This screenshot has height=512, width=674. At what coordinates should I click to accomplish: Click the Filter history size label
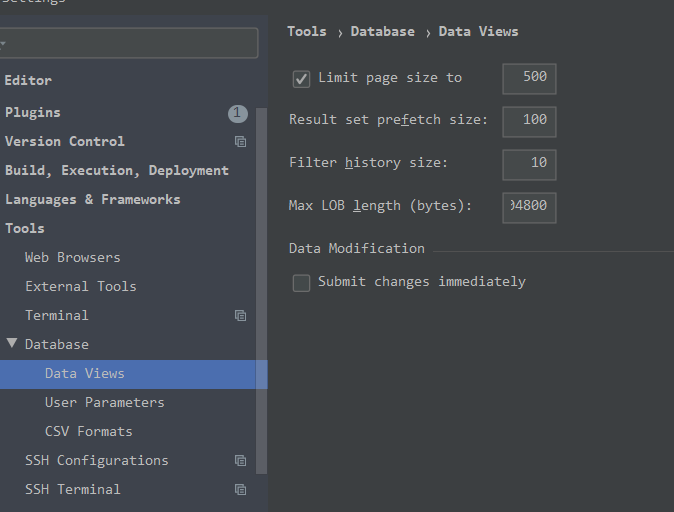tap(368, 163)
